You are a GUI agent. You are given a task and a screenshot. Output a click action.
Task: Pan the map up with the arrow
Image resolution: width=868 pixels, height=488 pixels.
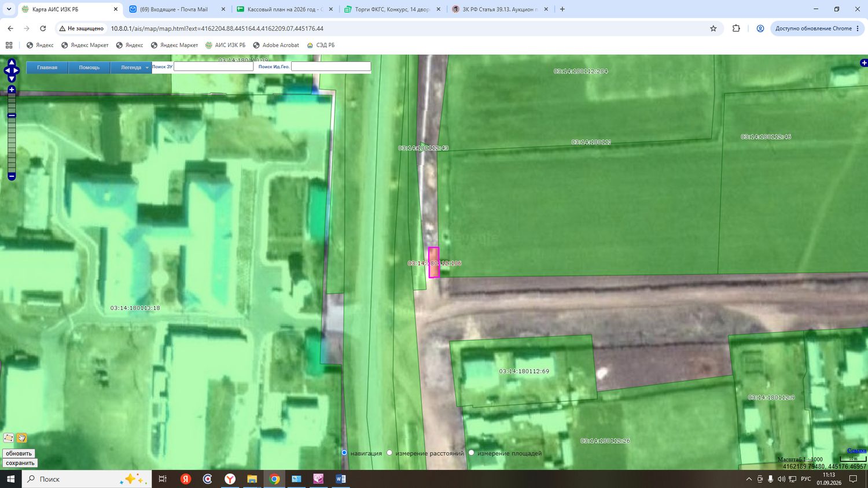pos(12,62)
